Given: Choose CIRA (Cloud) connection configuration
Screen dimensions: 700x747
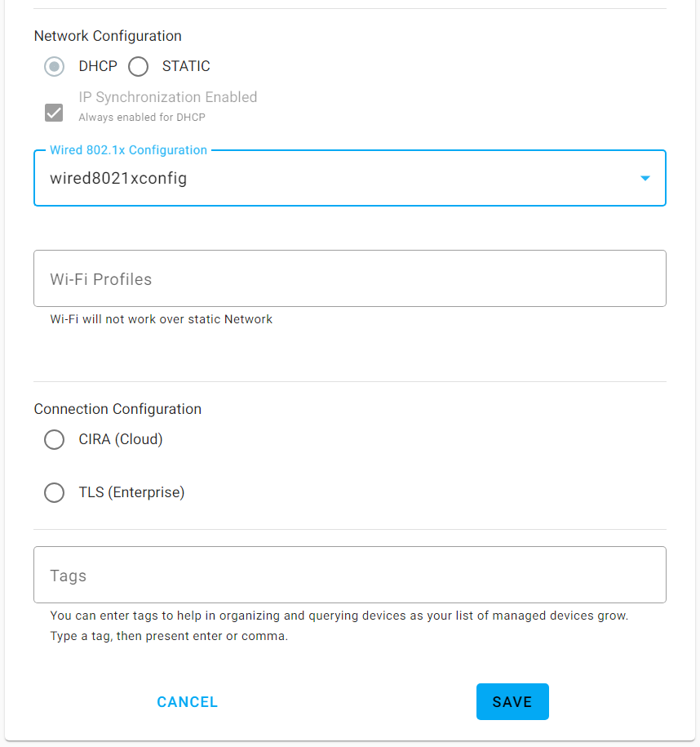Looking at the screenshot, I should coord(54,439).
